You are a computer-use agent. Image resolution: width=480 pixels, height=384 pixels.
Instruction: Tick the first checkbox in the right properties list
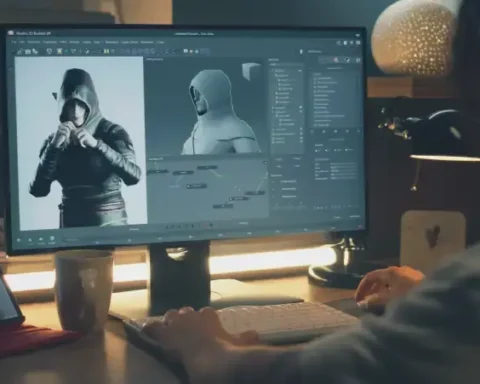315,78
